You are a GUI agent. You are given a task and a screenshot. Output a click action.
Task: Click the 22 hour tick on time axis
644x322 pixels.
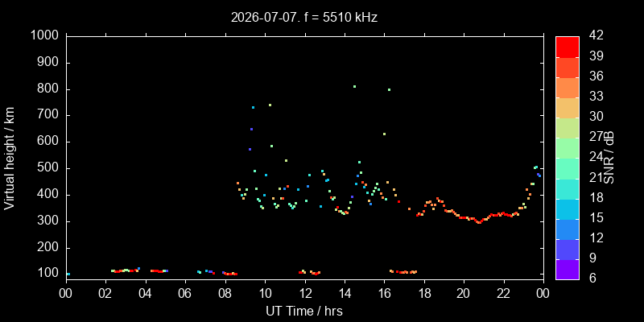pos(504,293)
